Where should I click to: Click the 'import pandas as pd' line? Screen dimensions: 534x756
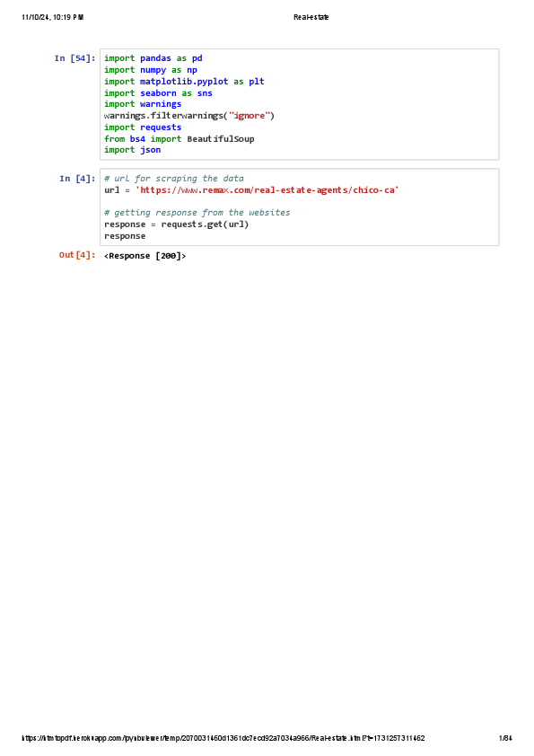pyautogui.click(x=153, y=58)
